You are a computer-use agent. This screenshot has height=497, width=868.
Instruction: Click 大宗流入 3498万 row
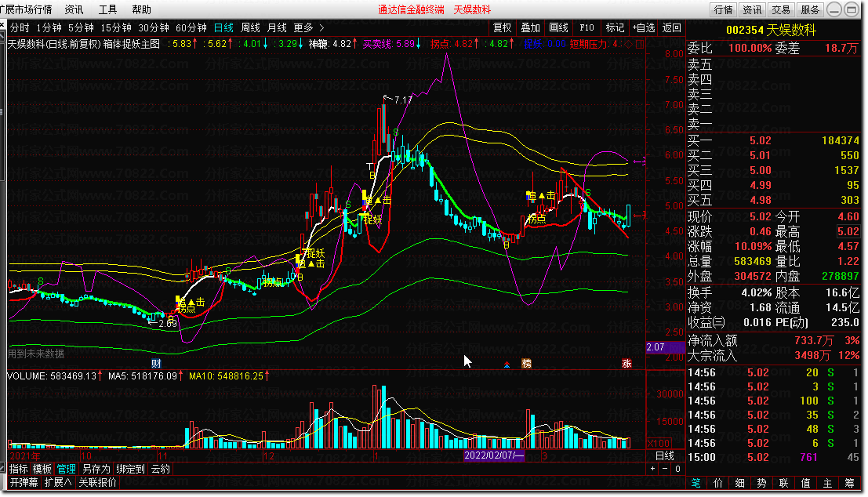[x=773, y=355]
